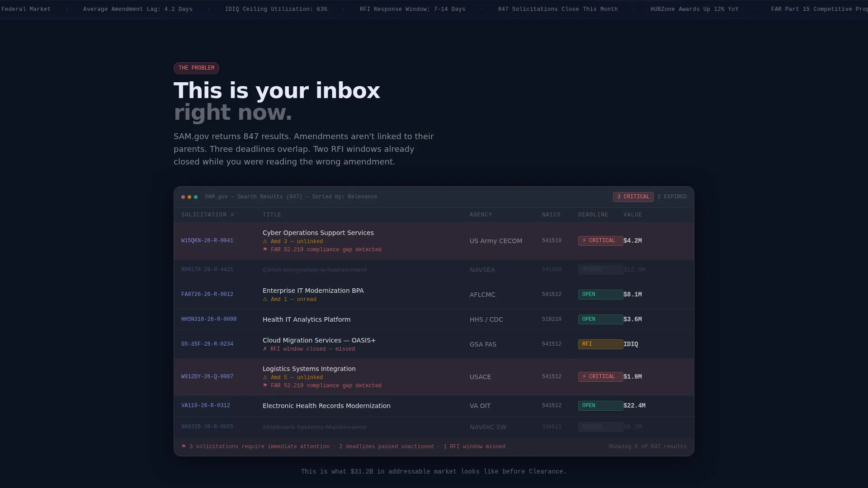The height and width of the screenshot is (488, 868).
Task: Click 'Showing 8 of 847 results' text
Action: (647, 447)
